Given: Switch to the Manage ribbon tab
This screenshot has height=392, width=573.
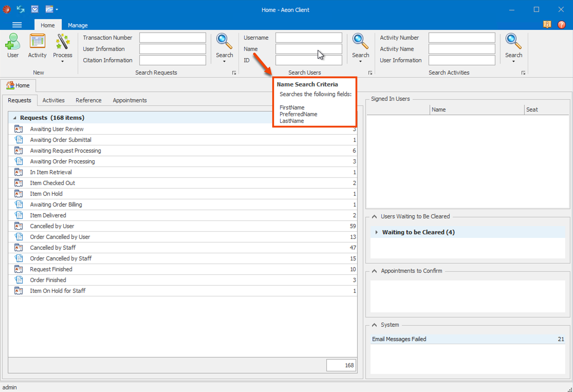Looking at the screenshot, I should coord(78,25).
